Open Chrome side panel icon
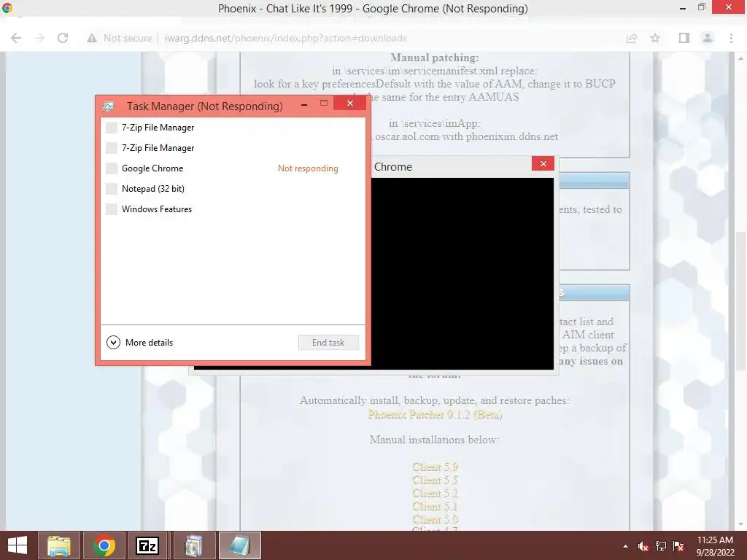The width and height of the screenshot is (747, 560). pyautogui.click(x=684, y=38)
